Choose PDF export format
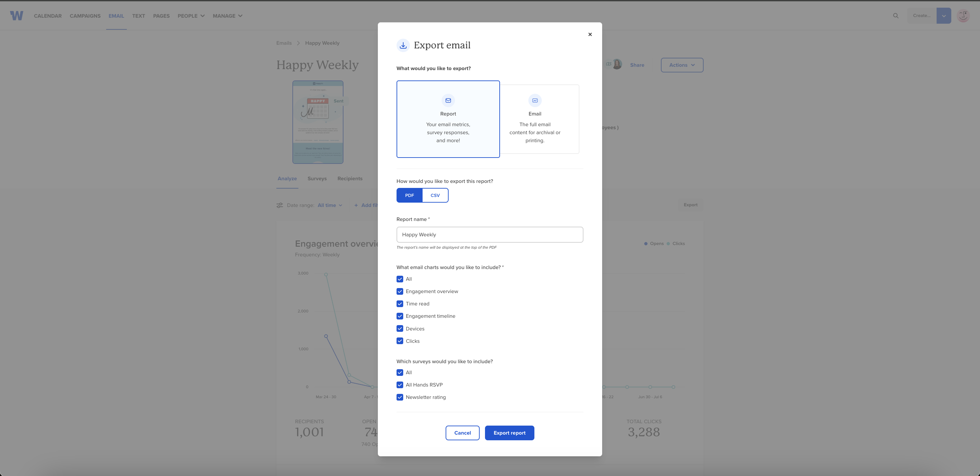980x476 pixels. click(409, 195)
